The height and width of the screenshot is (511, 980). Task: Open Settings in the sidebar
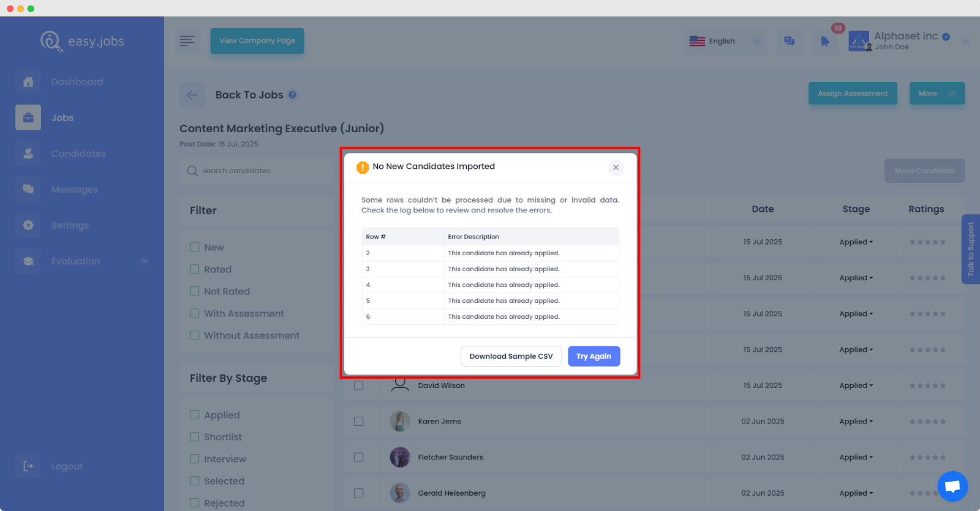coord(70,225)
